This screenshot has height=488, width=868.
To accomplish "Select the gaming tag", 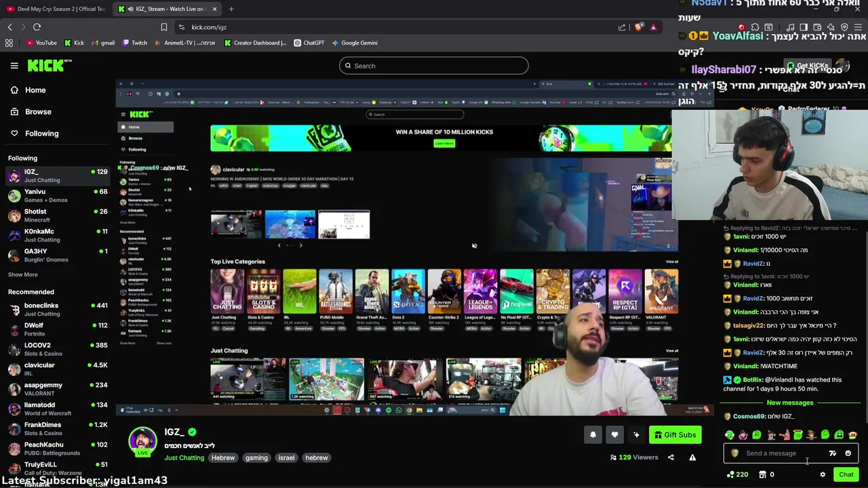I will pyautogui.click(x=256, y=457).
